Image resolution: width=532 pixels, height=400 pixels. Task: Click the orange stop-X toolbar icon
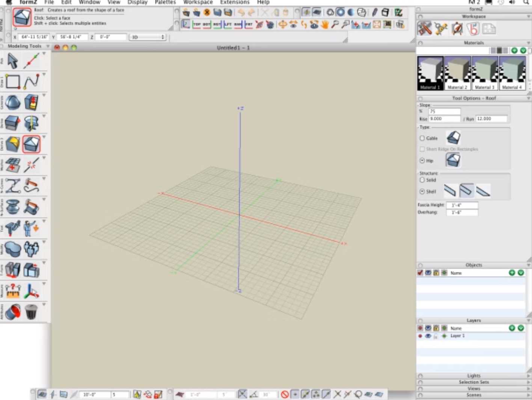tap(207, 12)
